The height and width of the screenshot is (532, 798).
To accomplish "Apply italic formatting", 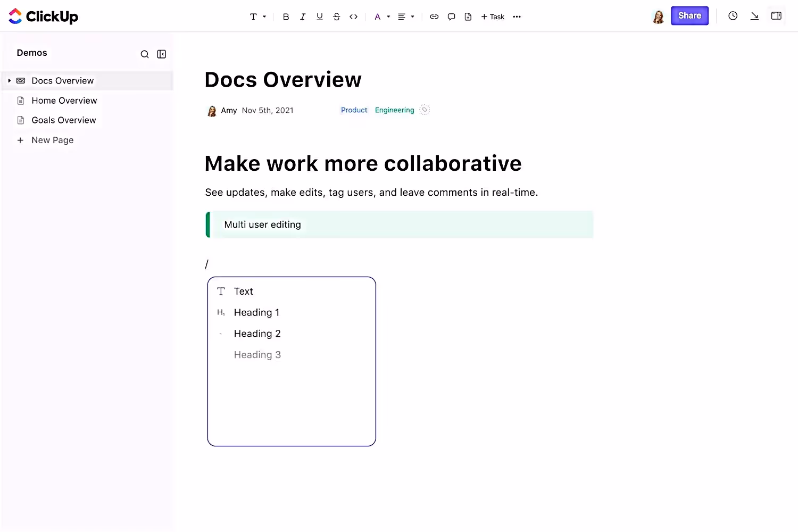I will pos(303,16).
